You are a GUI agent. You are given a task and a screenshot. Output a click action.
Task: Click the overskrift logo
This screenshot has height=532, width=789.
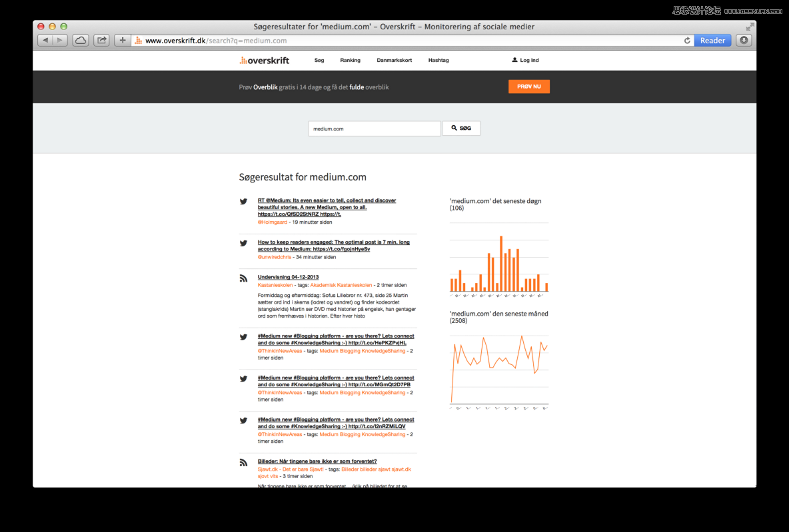(x=264, y=61)
